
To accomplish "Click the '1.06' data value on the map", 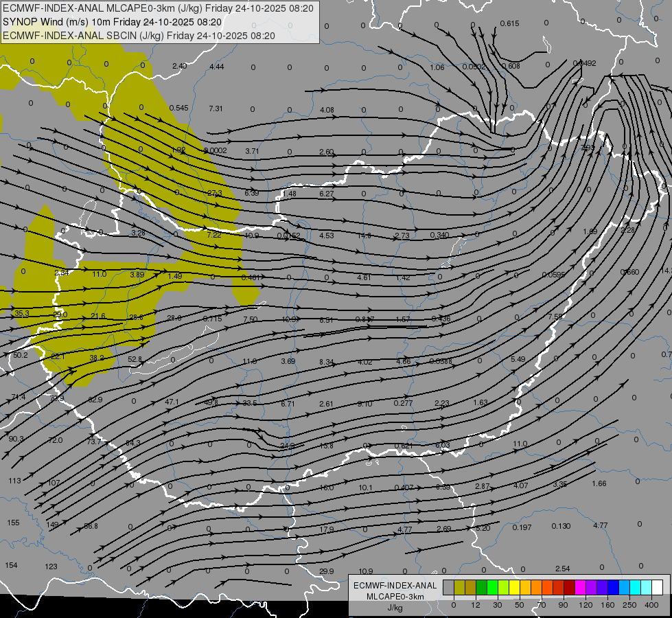I will click(x=437, y=67).
